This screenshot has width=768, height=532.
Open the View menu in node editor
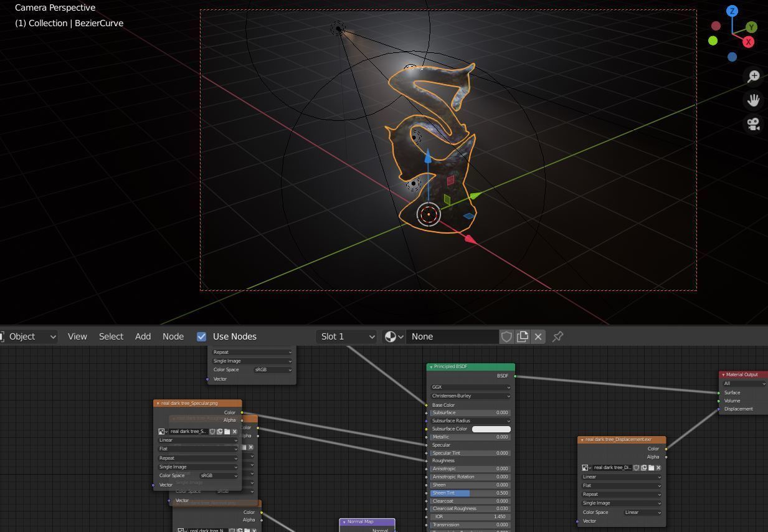(77, 336)
